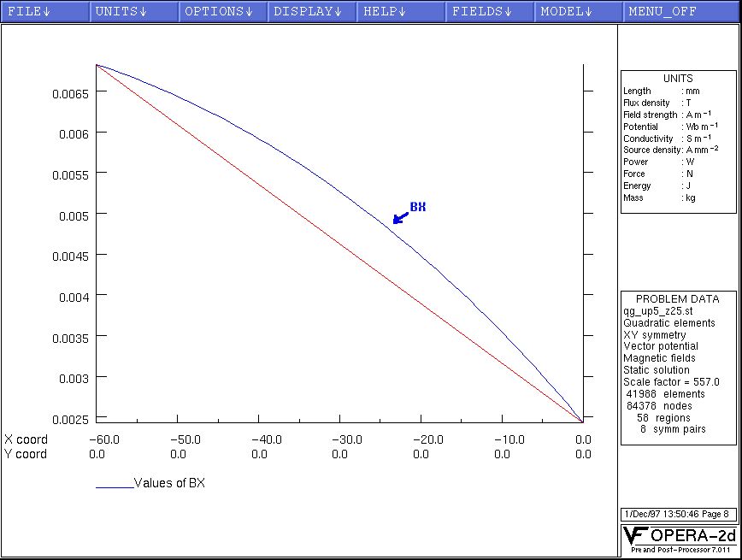Click the '84378 nodes' line
The width and height of the screenshot is (742, 560).
tap(659, 406)
